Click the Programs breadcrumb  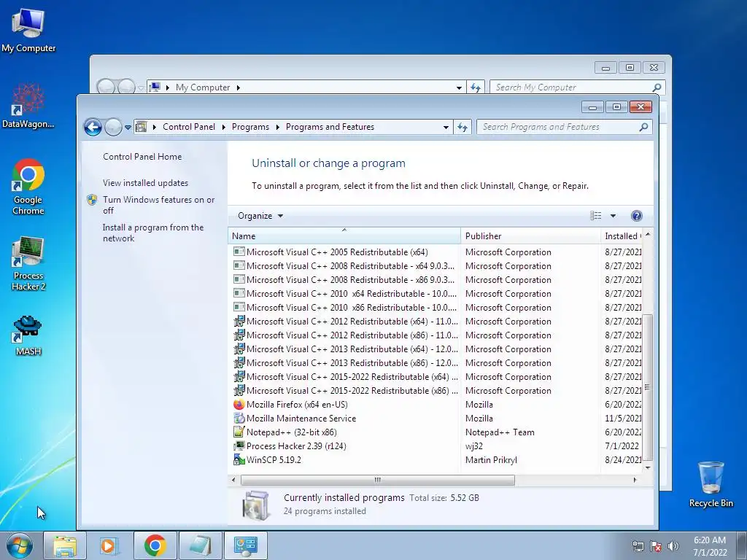(250, 127)
